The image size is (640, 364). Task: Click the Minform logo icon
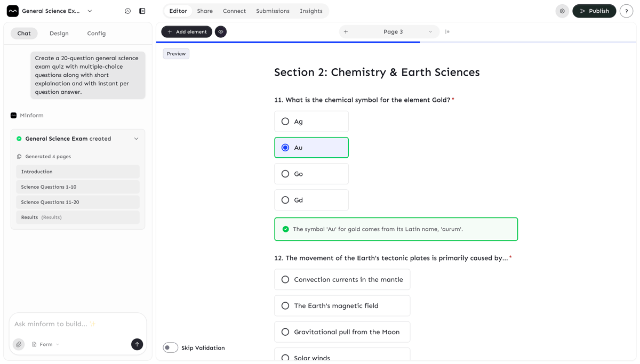(13, 11)
